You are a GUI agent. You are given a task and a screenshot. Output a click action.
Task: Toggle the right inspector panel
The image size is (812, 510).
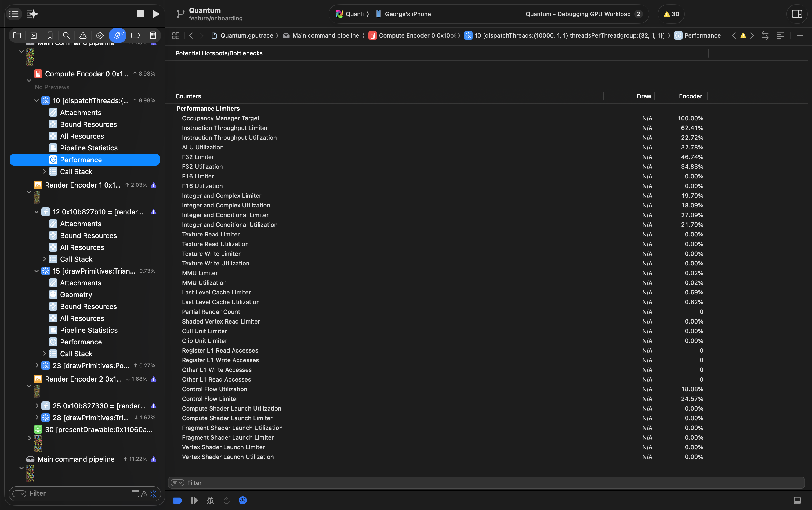coord(797,14)
